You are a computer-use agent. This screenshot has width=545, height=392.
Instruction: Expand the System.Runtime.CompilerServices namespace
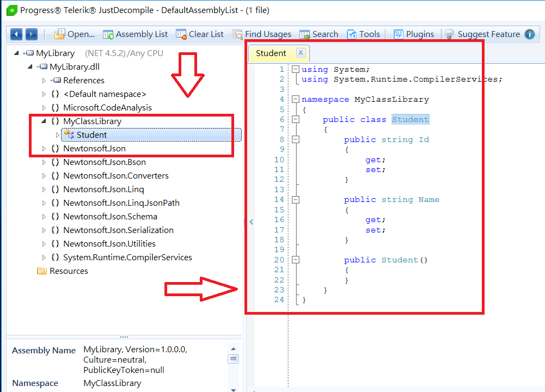[44, 257]
